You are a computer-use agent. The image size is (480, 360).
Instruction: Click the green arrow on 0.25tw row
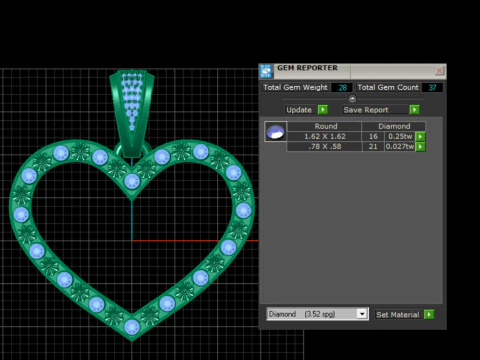[x=420, y=136]
